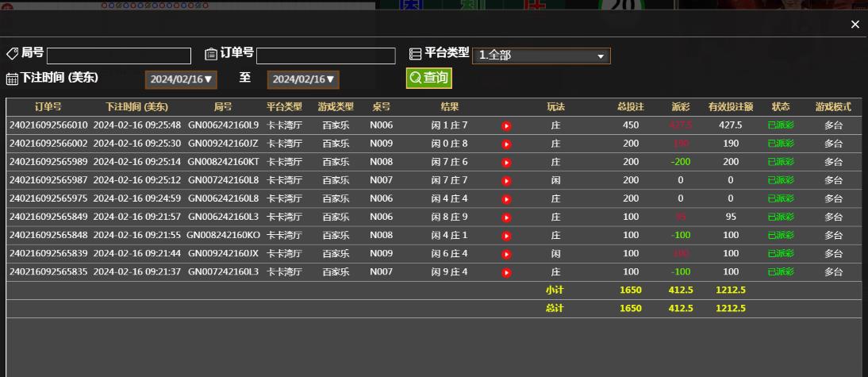Click valid bet amount 427.5
The height and width of the screenshot is (377, 868).
click(x=731, y=125)
